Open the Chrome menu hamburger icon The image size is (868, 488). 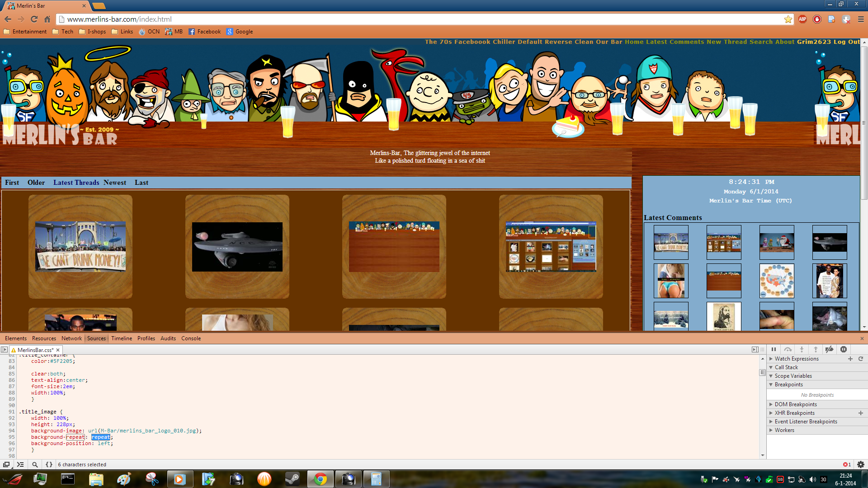tap(861, 19)
